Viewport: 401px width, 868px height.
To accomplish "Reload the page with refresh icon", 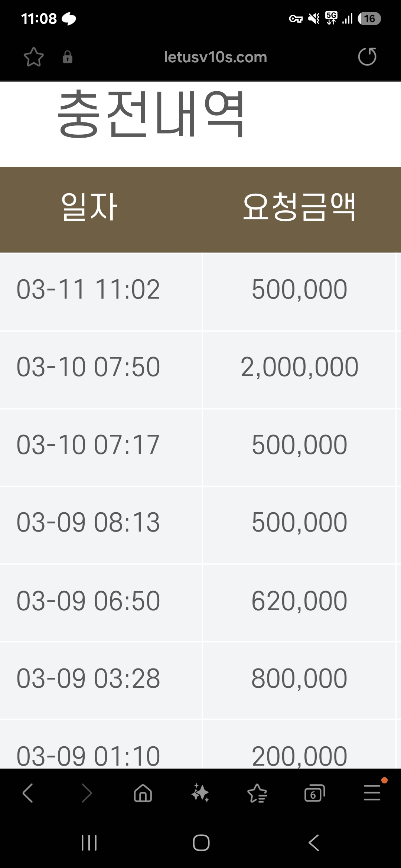I will coord(367,57).
